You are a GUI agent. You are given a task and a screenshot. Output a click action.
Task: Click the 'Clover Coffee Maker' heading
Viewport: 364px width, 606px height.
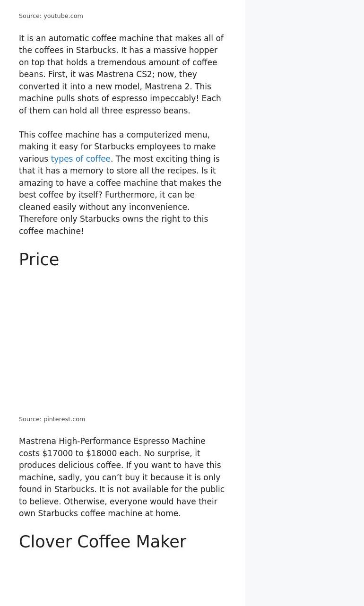click(x=103, y=542)
